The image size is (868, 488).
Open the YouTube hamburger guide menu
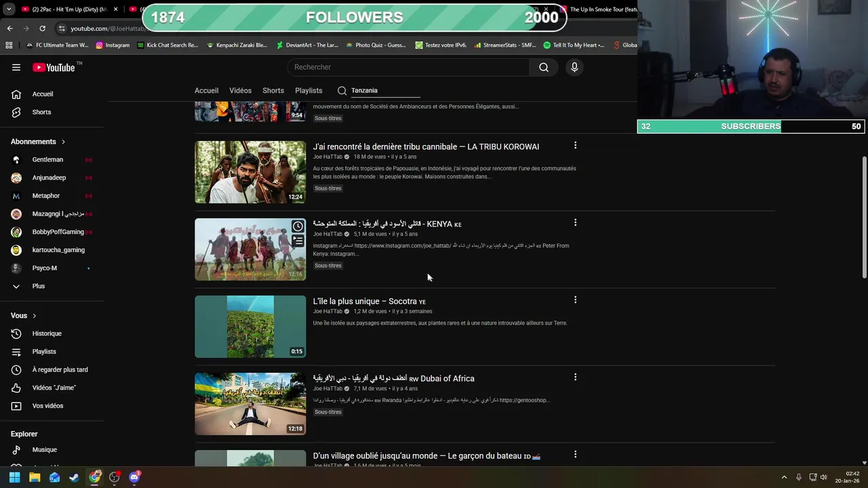coord(16,67)
